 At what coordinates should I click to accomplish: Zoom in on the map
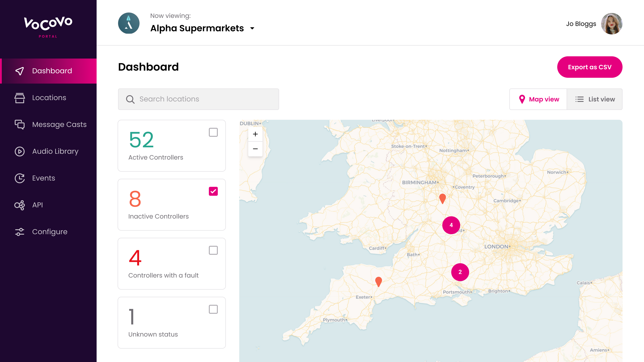255,134
